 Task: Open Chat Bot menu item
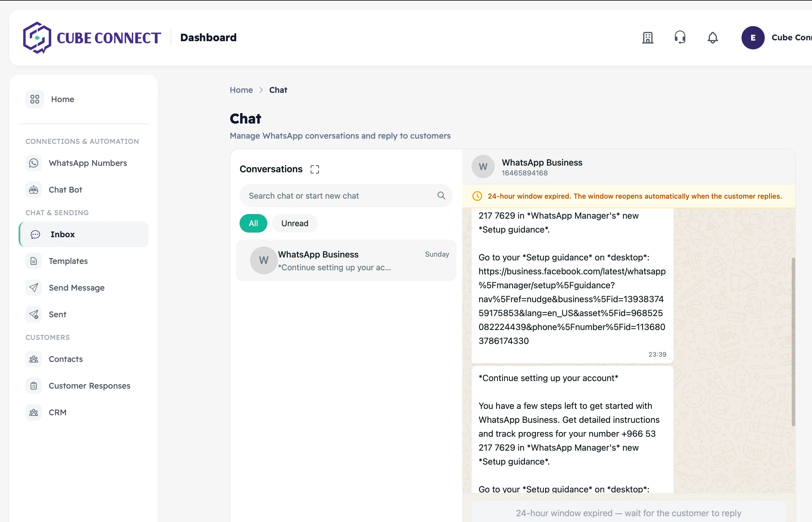[83, 190]
